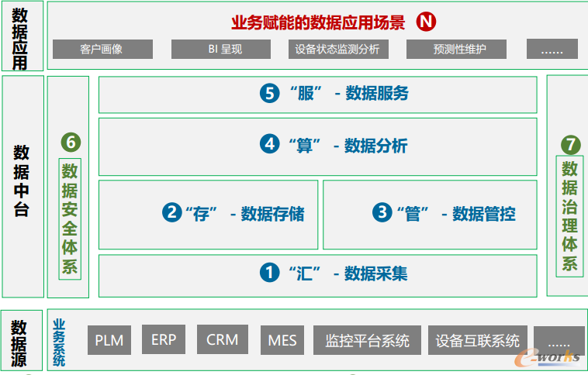
Task: Click the “服” quoted character
Action: pos(306,93)
